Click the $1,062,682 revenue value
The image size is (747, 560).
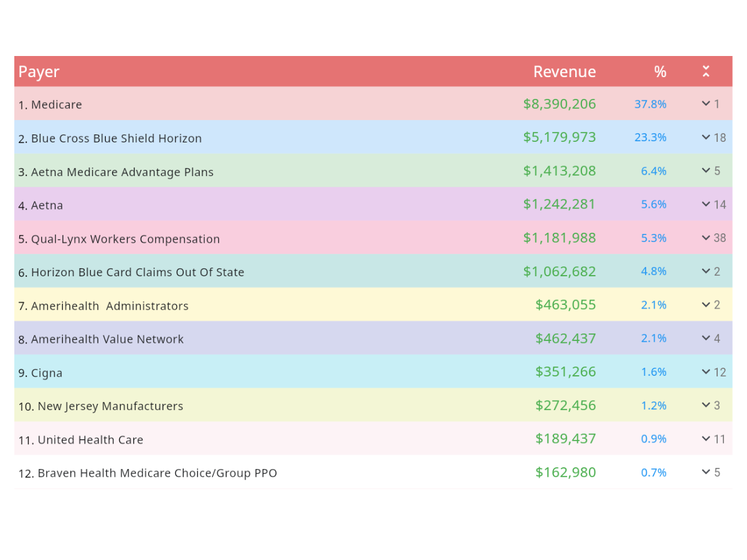(560, 271)
